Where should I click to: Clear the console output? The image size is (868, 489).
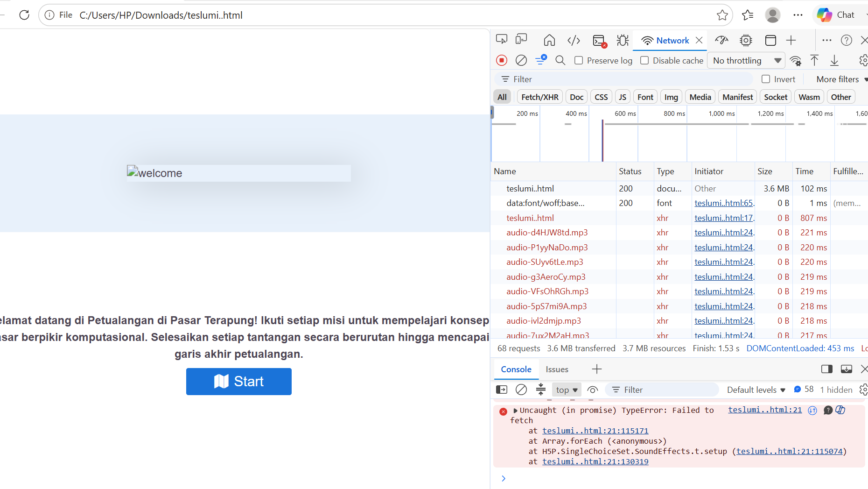coord(521,390)
